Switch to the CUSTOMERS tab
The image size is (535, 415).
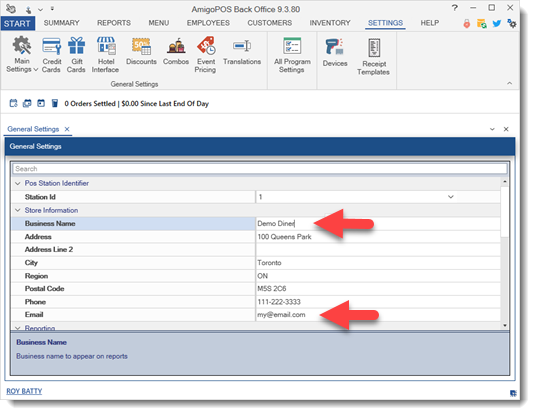pos(270,23)
